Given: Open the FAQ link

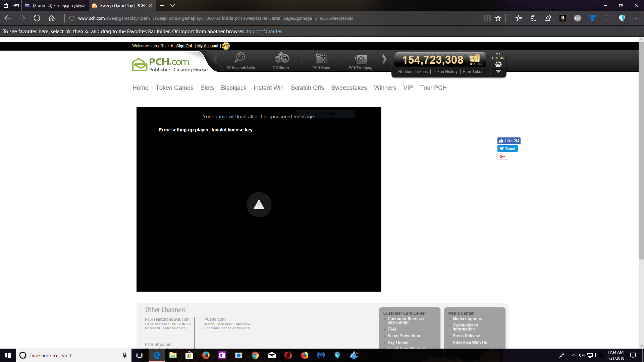Looking at the screenshot, I should point(392,329).
